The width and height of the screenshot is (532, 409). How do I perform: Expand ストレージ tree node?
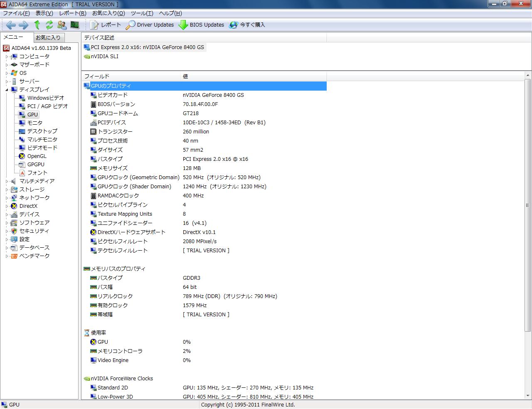coord(7,190)
